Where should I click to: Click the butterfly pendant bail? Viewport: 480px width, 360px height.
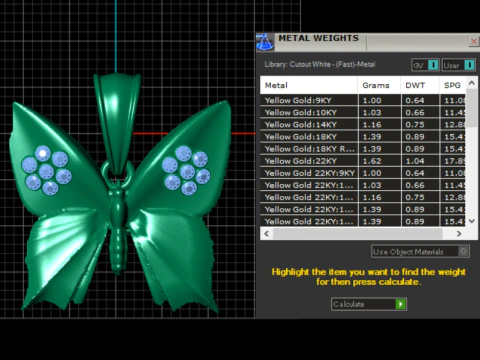tap(117, 122)
